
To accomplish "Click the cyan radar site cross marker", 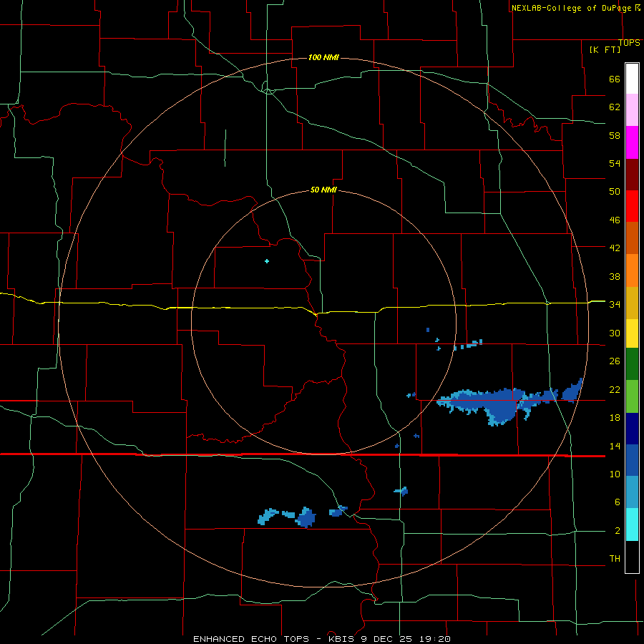I will pos(267,261).
